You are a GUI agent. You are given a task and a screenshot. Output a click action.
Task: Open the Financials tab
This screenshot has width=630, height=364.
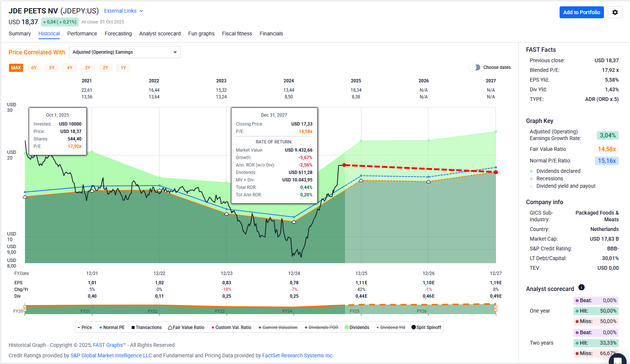tap(271, 34)
